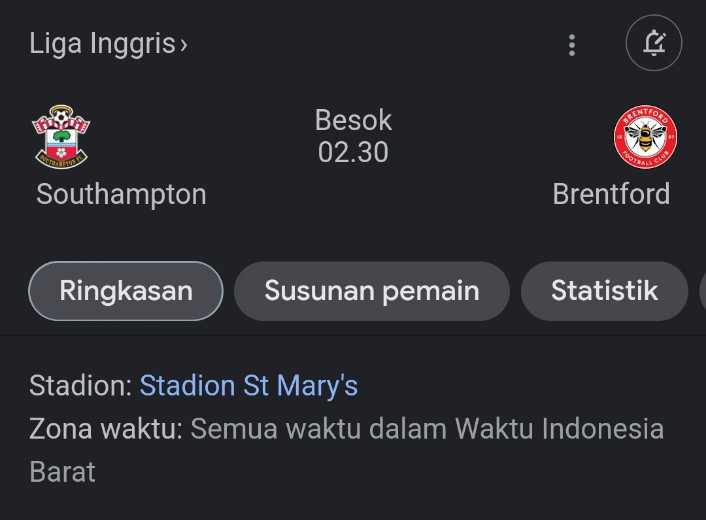The height and width of the screenshot is (520, 706).
Task: Open the Stadion St Mary's link
Action: tap(249, 386)
